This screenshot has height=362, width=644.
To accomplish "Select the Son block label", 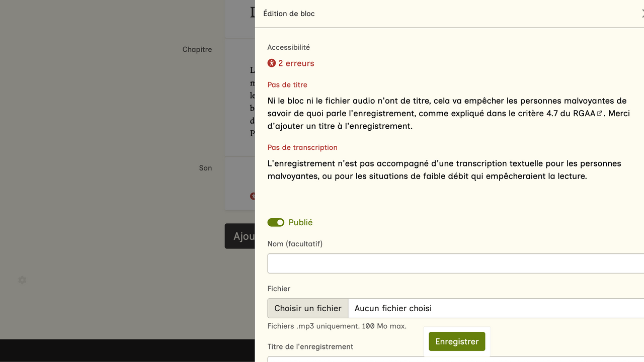I will point(205,168).
